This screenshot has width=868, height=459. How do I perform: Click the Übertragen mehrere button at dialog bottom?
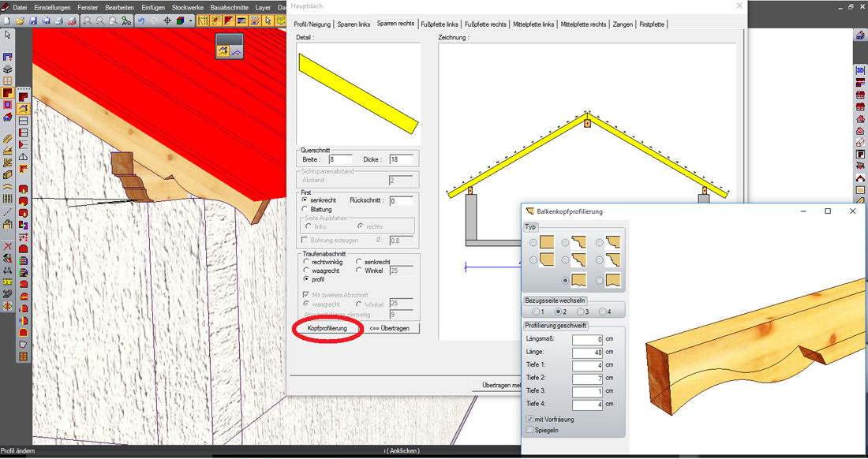pyautogui.click(x=496, y=385)
